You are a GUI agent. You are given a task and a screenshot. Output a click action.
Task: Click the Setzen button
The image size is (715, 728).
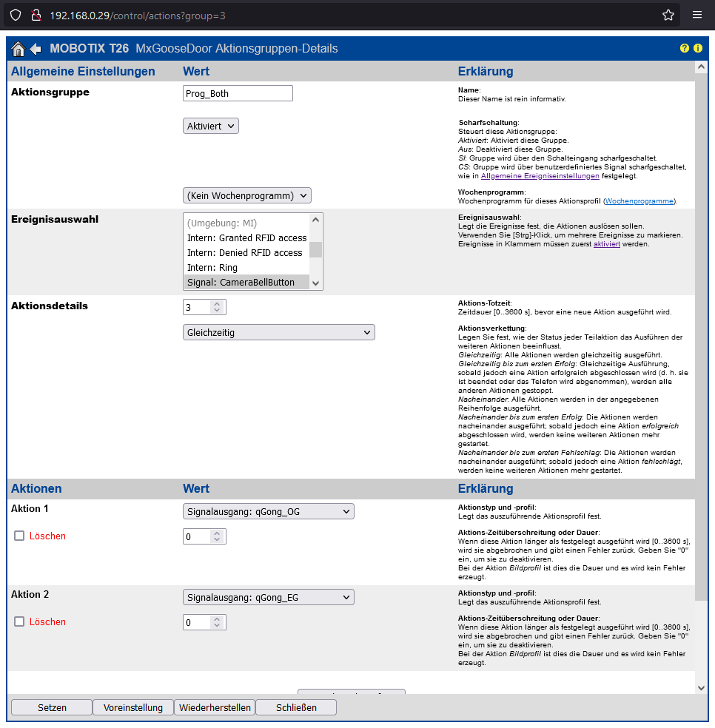click(x=52, y=707)
